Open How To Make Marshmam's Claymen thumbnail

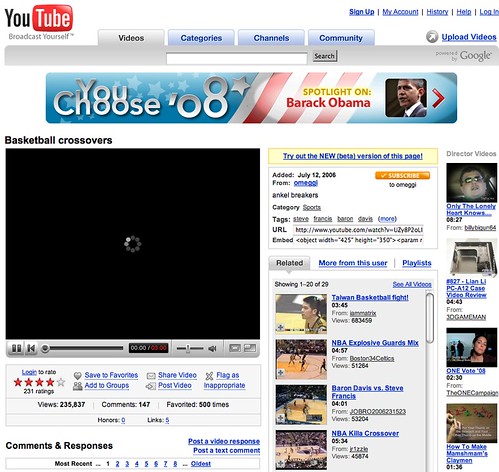coord(472,423)
